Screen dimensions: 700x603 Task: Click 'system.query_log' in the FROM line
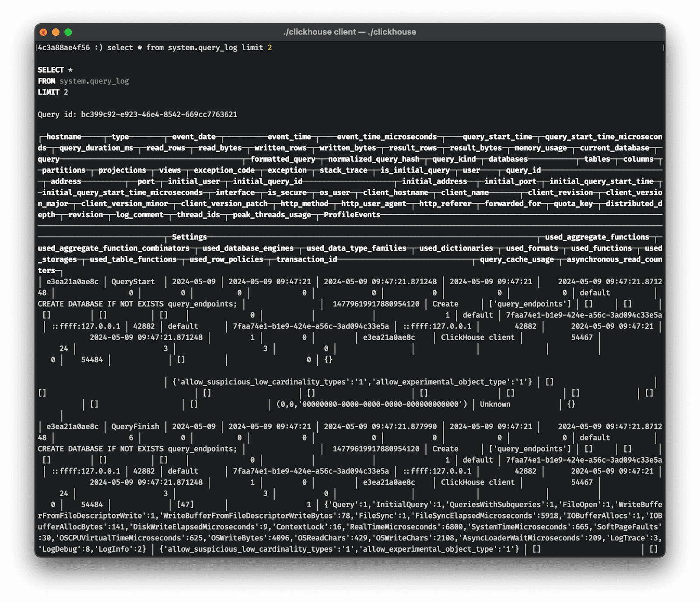coord(94,81)
